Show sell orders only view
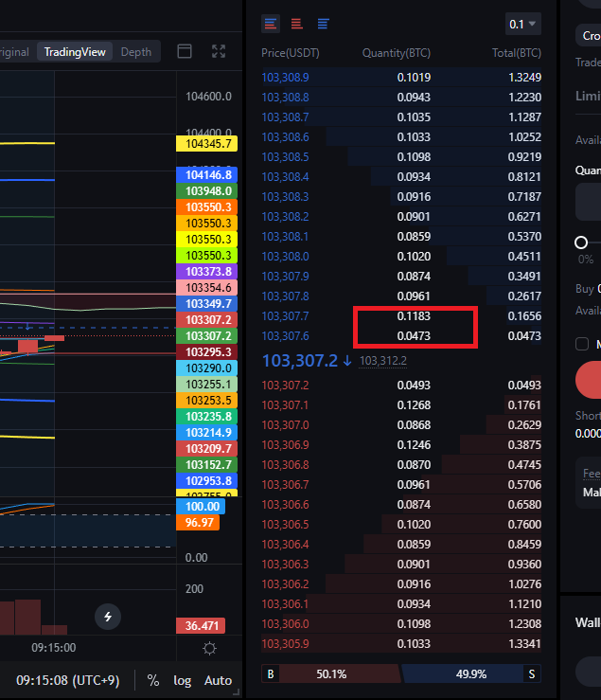The width and height of the screenshot is (601, 700). [x=296, y=24]
